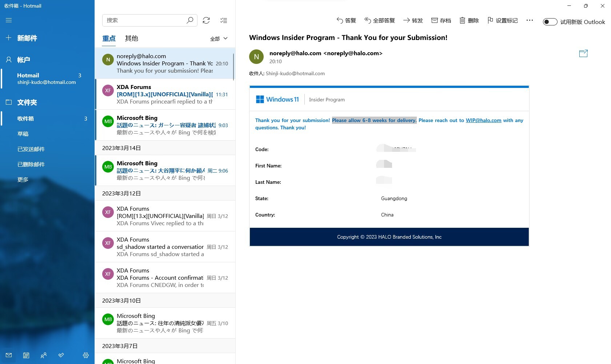The height and width of the screenshot is (364, 611).
Task: Switch to the 其他 tab
Action: 131,38
